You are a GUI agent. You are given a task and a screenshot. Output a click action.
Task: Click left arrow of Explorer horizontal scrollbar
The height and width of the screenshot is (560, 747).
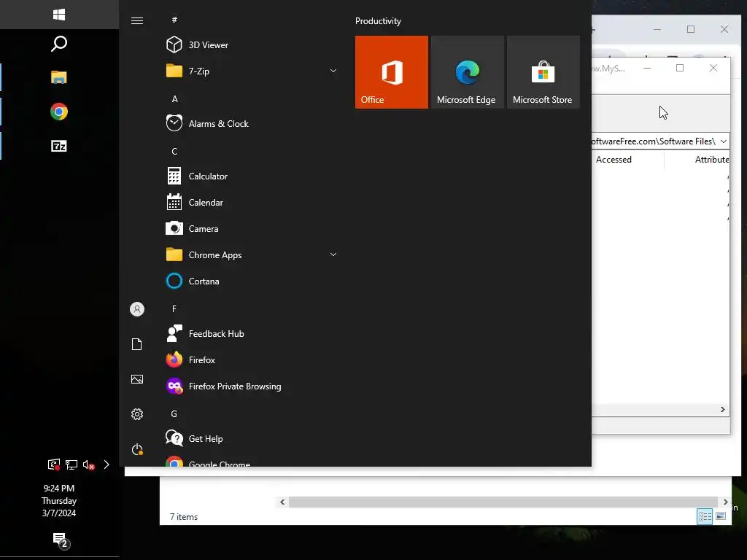coord(282,502)
